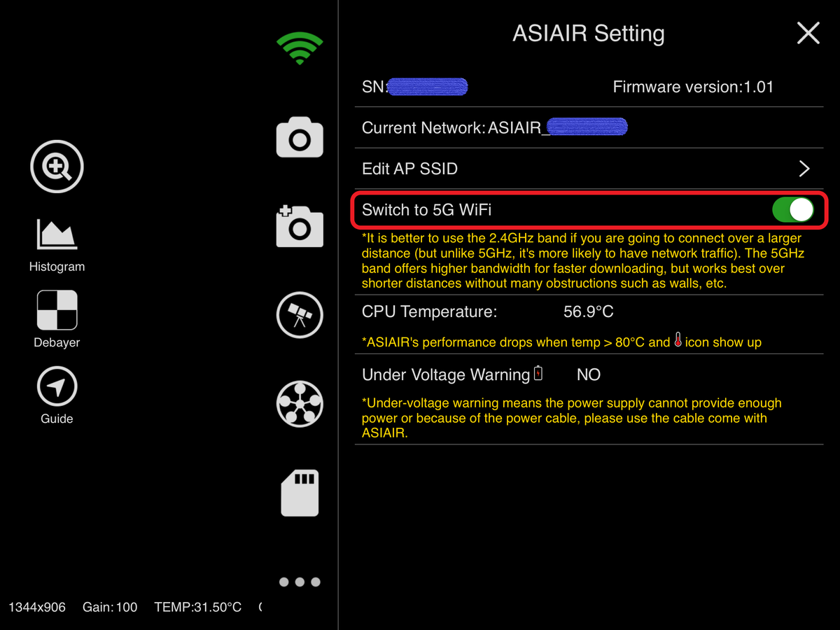Image resolution: width=840 pixels, height=630 pixels.
Task: Click the green WiFi status icon
Action: click(300, 48)
